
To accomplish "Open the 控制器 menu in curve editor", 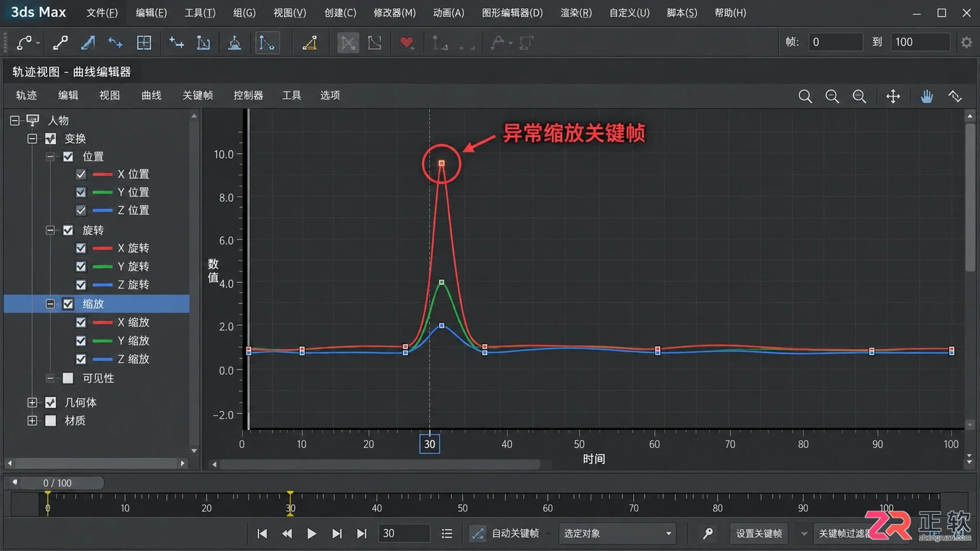I will (x=248, y=95).
